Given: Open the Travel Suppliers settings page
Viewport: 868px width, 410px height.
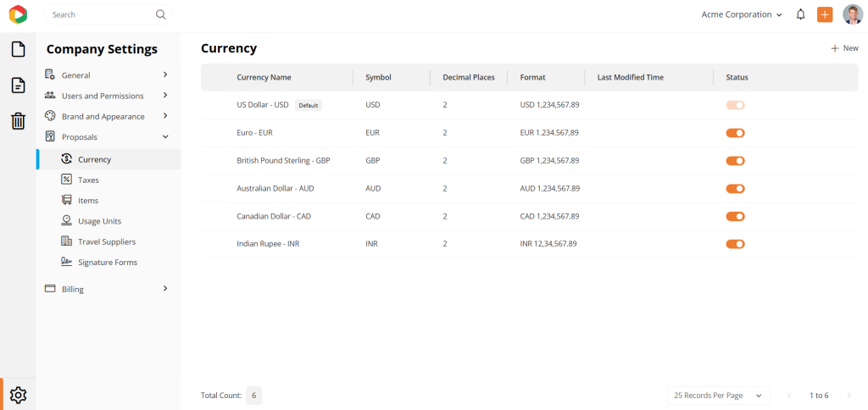Looking at the screenshot, I should click(x=108, y=241).
